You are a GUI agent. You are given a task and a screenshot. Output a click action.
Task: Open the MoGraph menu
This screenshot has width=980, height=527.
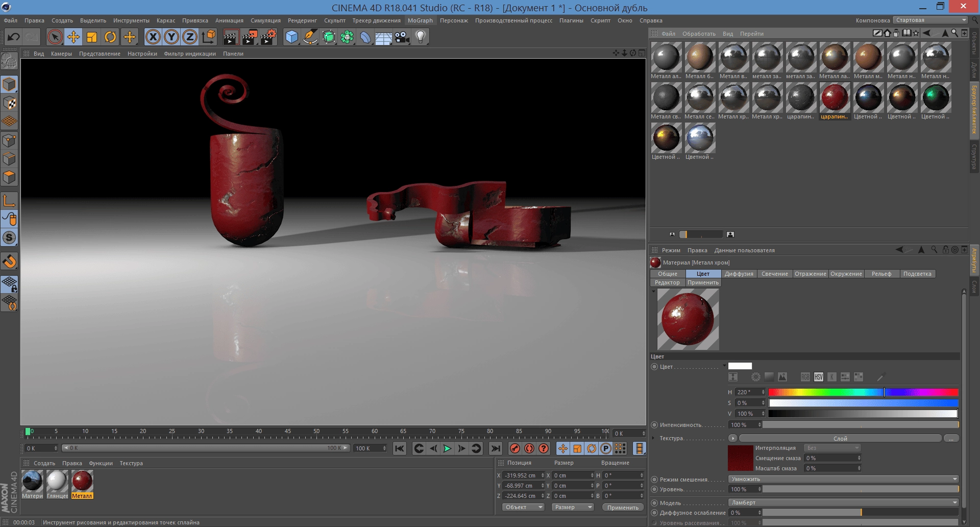420,20
